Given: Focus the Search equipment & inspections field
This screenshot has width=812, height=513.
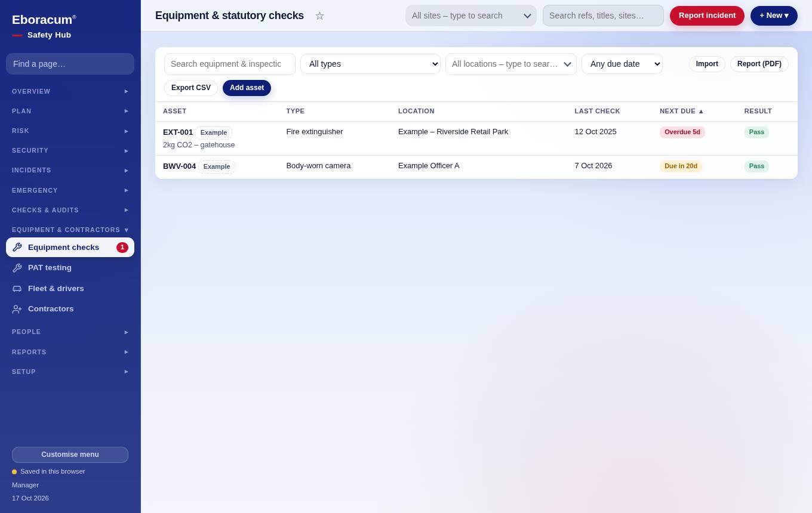Looking at the screenshot, I should pyautogui.click(x=230, y=64).
